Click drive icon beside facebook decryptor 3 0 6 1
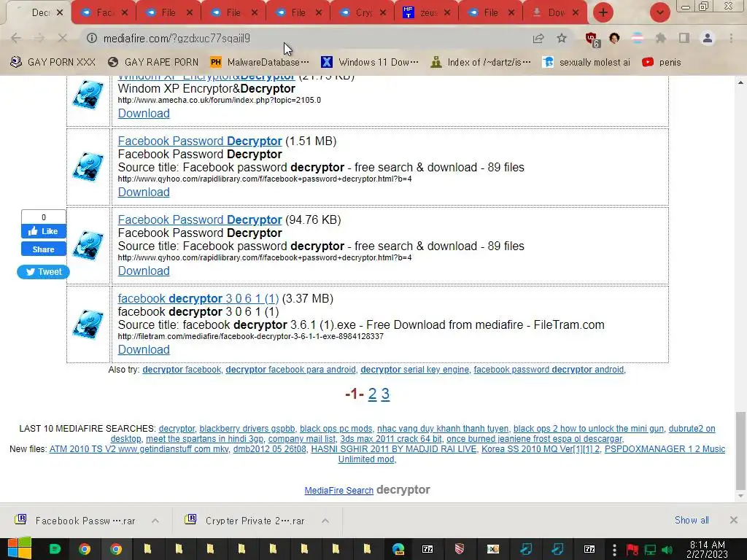 [x=88, y=324]
